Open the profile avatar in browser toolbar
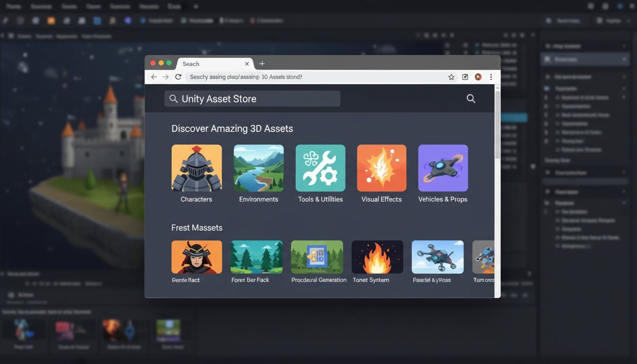This screenshot has width=637, height=364. click(478, 77)
